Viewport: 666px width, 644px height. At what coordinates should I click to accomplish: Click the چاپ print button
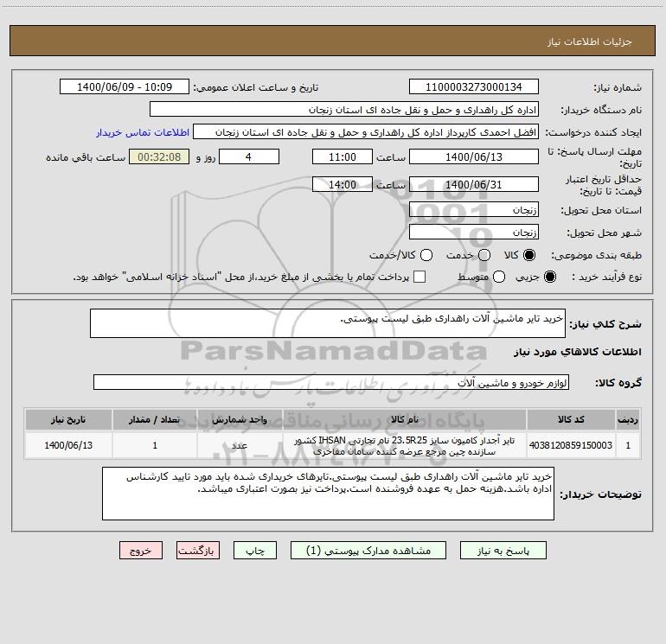(255, 551)
